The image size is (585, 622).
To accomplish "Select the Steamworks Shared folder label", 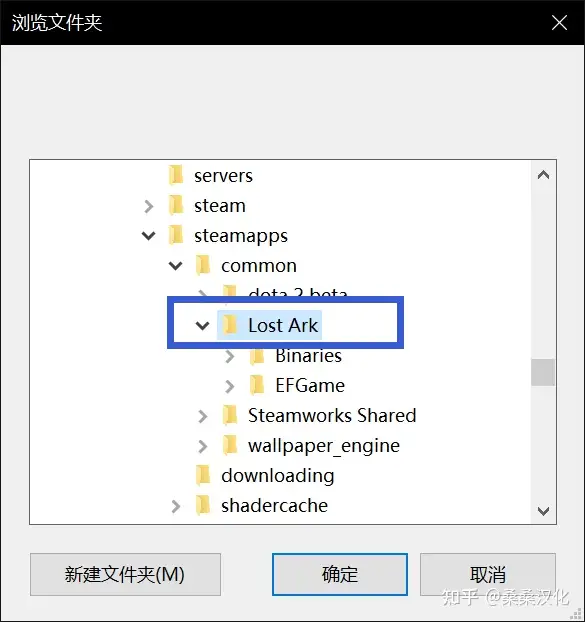I will coord(332,415).
